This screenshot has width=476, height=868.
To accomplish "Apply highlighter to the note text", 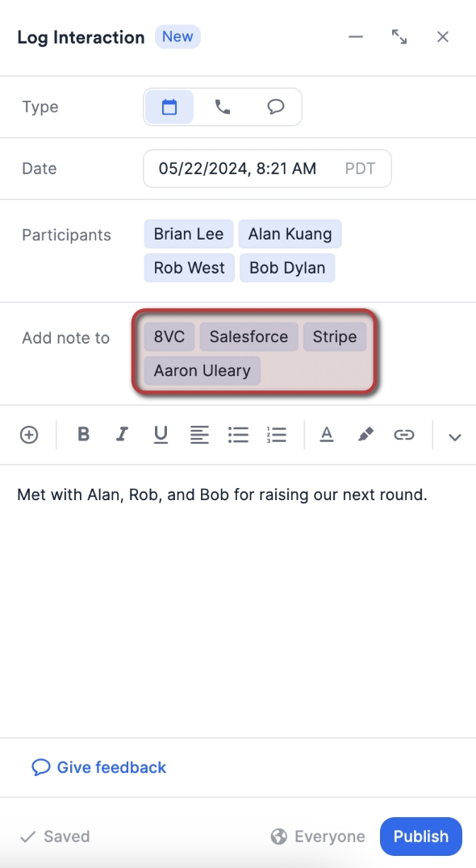I will point(365,435).
